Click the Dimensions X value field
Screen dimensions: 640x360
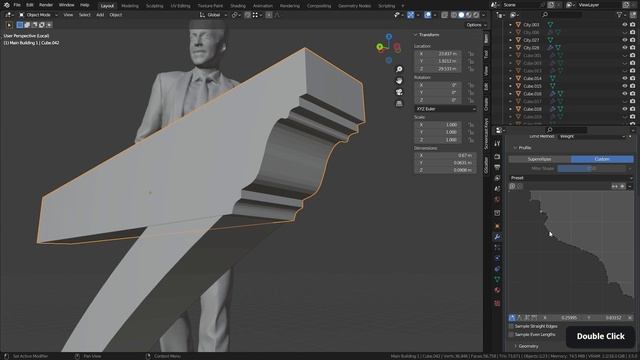pyautogui.click(x=445, y=156)
